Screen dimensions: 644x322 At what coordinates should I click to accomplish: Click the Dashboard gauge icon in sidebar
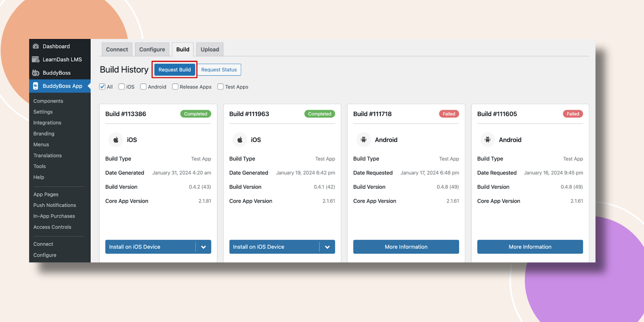tap(36, 46)
